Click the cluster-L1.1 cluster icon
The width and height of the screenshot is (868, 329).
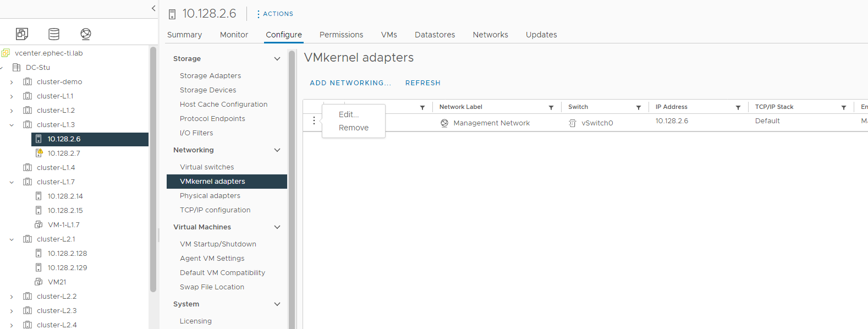(28, 96)
